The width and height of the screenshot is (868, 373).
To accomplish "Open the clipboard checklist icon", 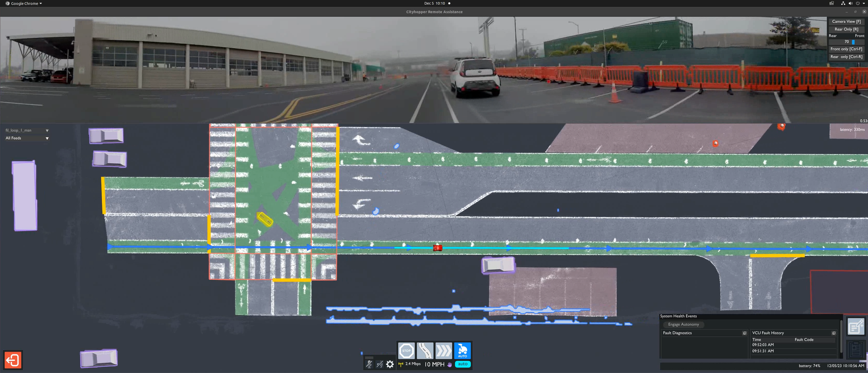I will pyautogui.click(x=856, y=349).
